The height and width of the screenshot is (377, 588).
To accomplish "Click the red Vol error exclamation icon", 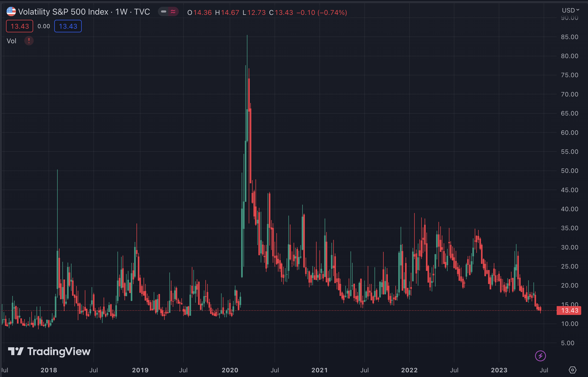I will (x=29, y=41).
